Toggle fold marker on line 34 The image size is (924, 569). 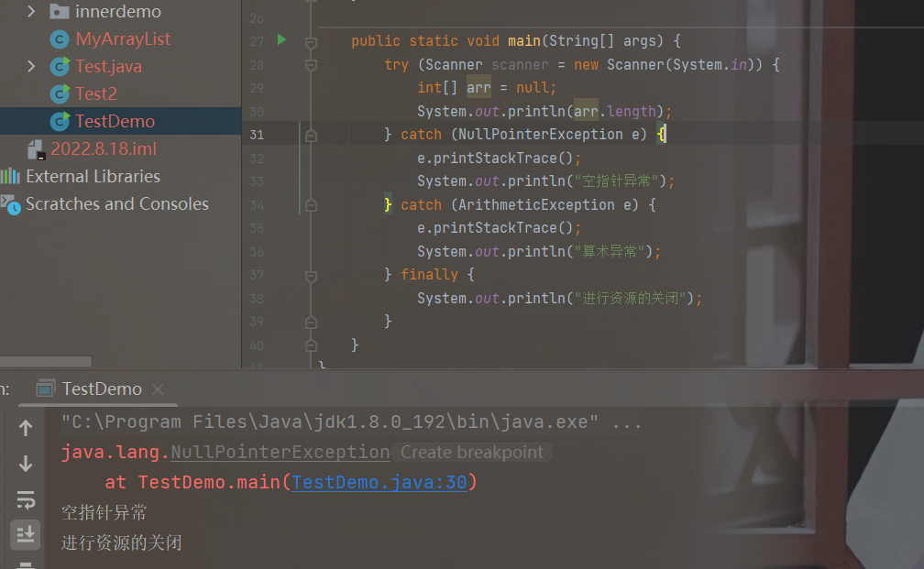[311, 205]
